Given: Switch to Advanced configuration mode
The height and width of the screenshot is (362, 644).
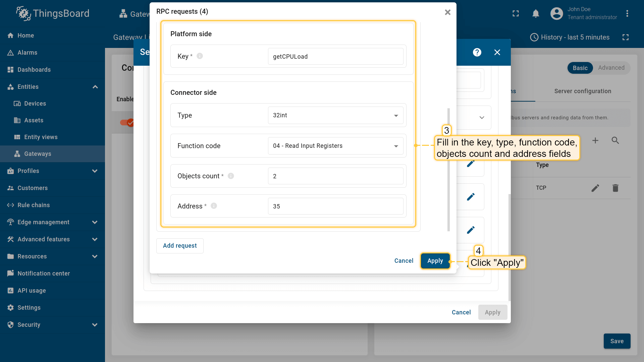Looking at the screenshot, I should (611, 68).
